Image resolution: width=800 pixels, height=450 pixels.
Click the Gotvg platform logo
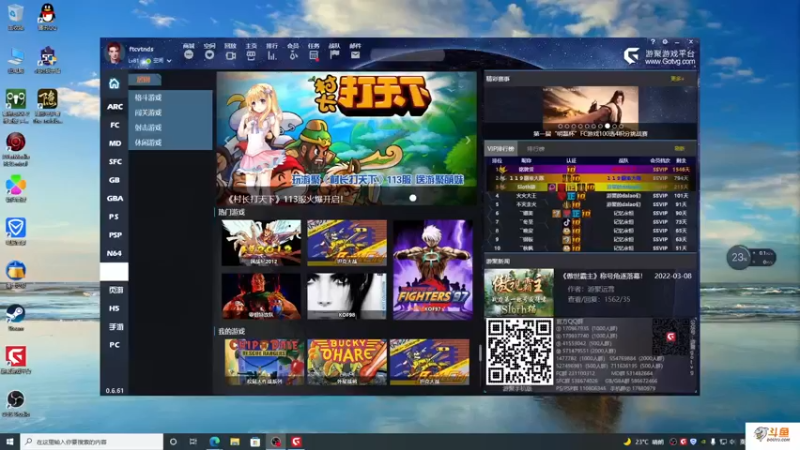(631, 56)
